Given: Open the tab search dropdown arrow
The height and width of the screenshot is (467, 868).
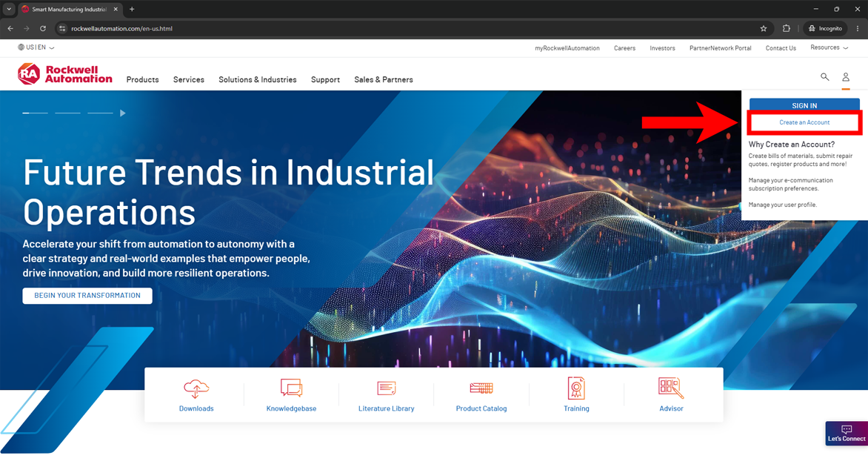Looking at the screenshot, I should [x=9, y=9].
